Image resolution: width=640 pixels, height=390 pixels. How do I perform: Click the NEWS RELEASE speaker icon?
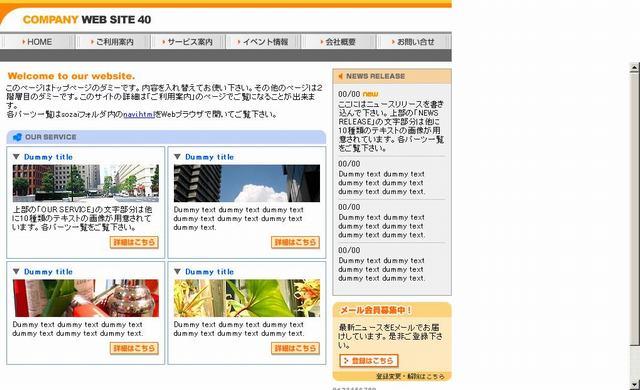[x=340, y=76]
